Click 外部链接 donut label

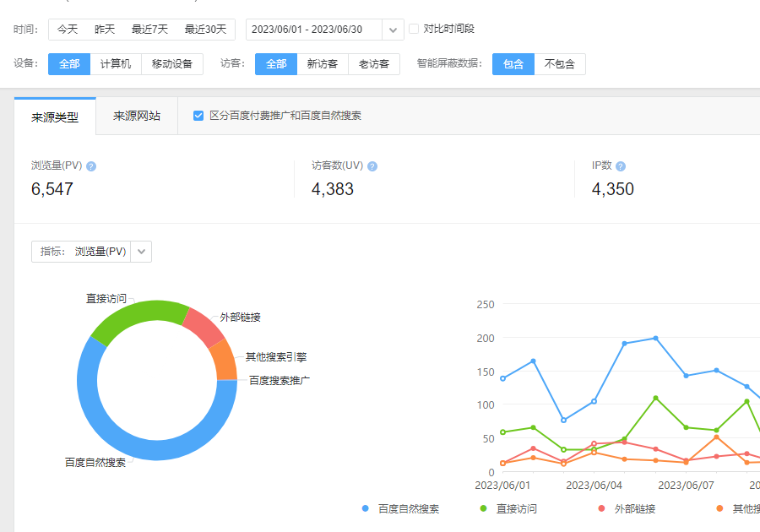tap(241, 318)
